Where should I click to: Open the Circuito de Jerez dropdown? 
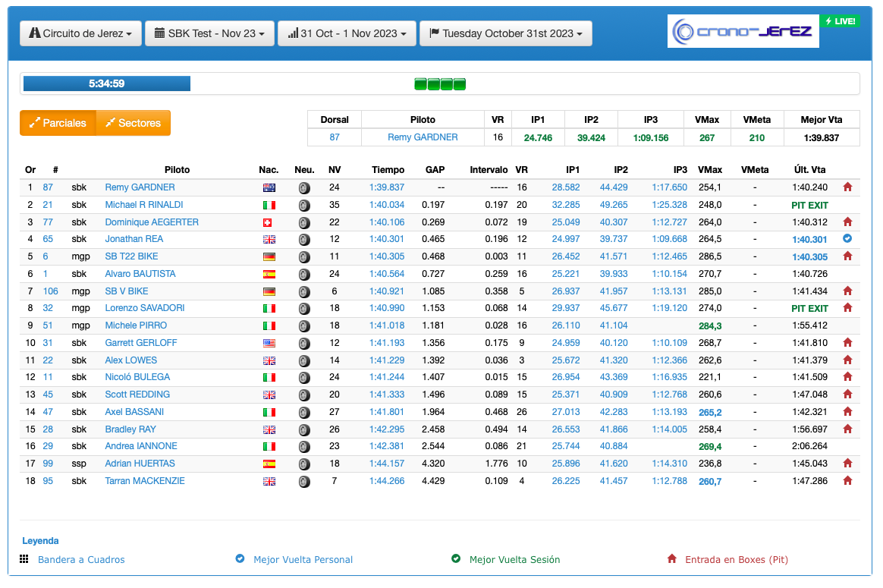pyautogui.click(x=80, y=33)
